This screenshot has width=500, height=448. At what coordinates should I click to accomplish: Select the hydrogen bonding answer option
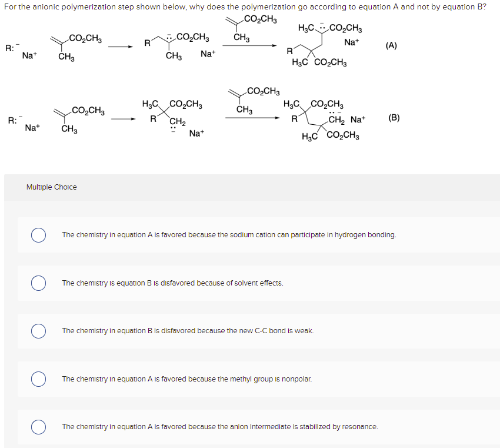[38, 234]
